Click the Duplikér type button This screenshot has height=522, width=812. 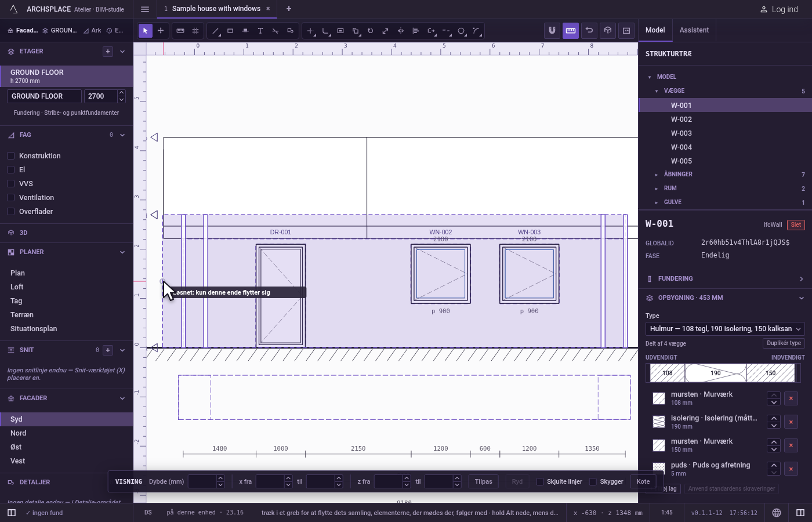[x=784, y=343]
